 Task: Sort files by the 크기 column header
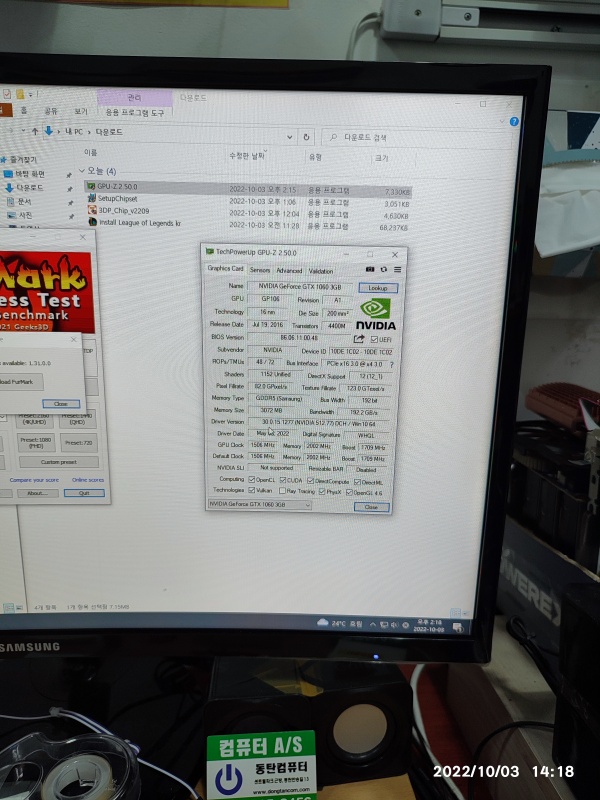tap(382, 158)
